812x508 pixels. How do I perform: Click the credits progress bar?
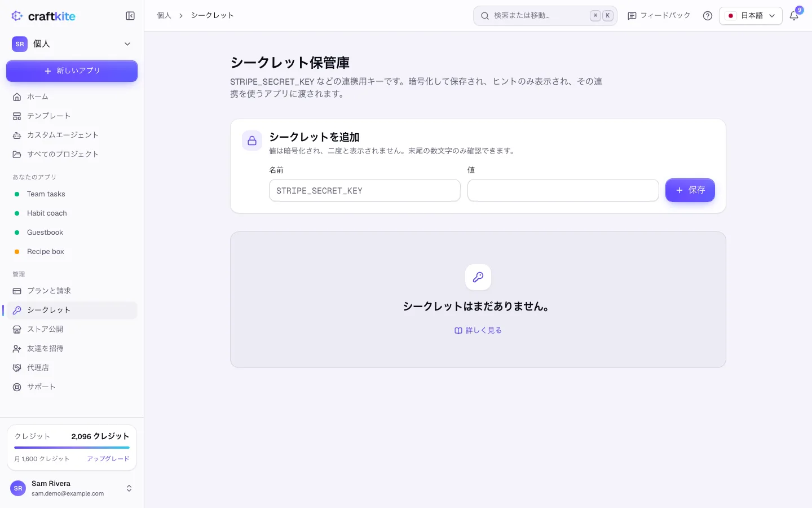point(72,448)
